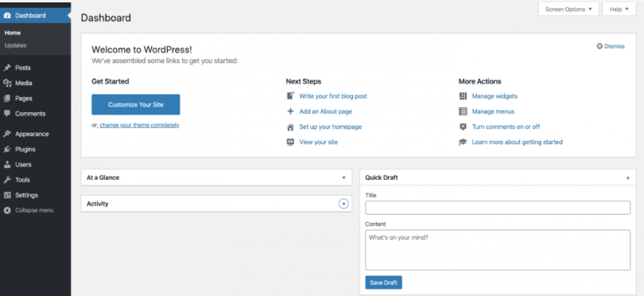Screen dimensions: 644x296
Task: Click the change your theme completely link
Action: point(139,126)
